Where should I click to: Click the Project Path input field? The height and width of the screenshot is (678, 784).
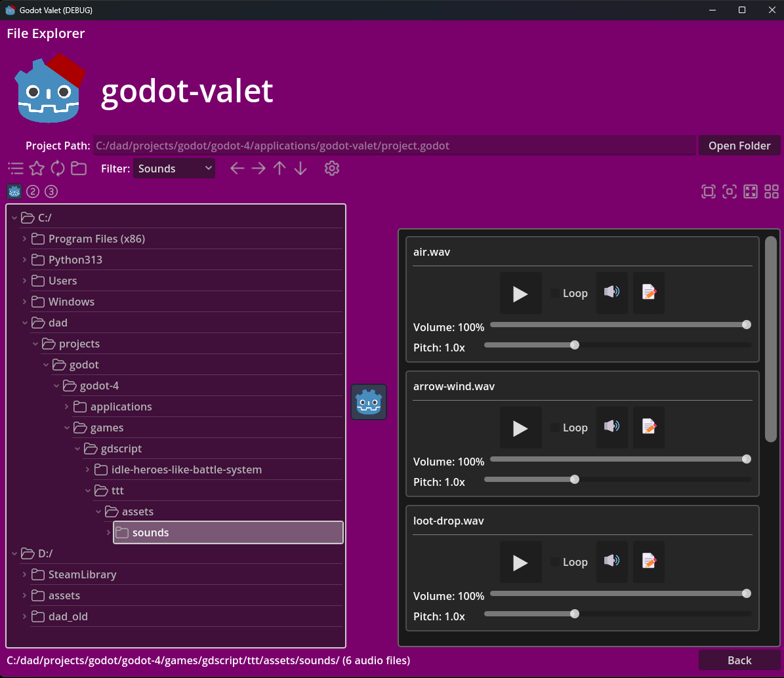pos(394,146)
